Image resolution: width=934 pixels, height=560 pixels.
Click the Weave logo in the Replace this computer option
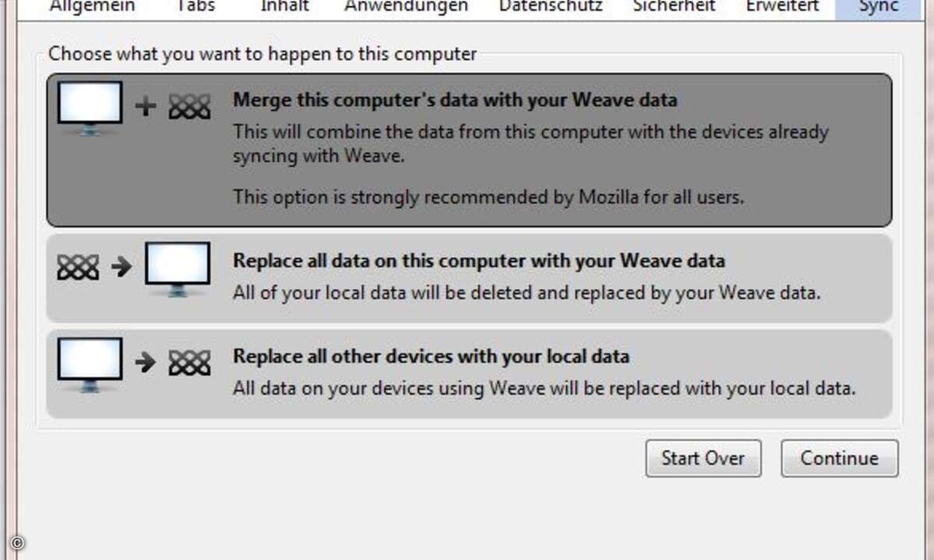pos(78,268)
